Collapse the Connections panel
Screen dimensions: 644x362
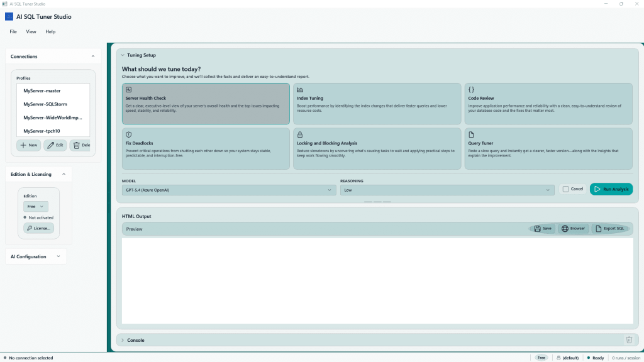93,56
